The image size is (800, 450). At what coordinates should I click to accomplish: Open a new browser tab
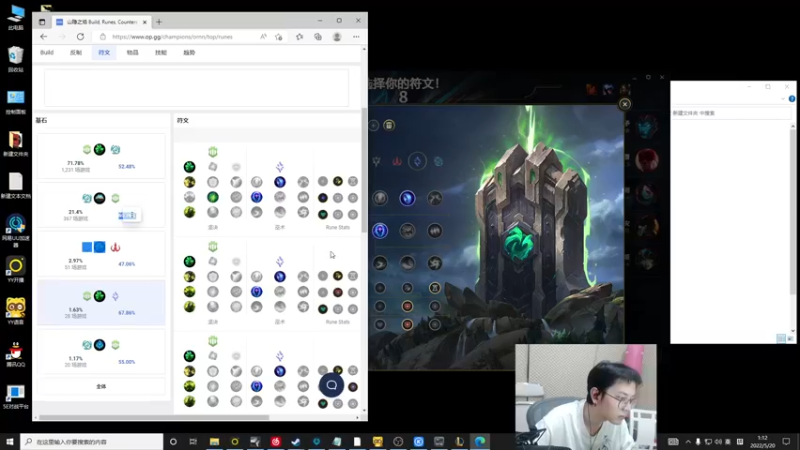[159, 22]
